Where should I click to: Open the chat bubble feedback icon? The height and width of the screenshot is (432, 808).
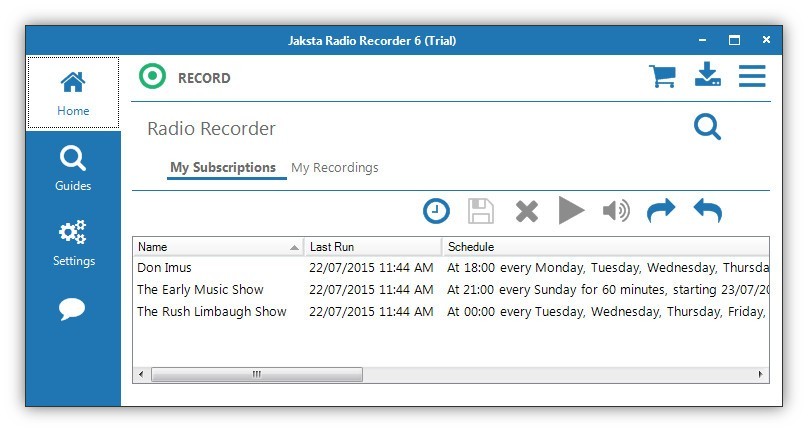coord(72,309)
